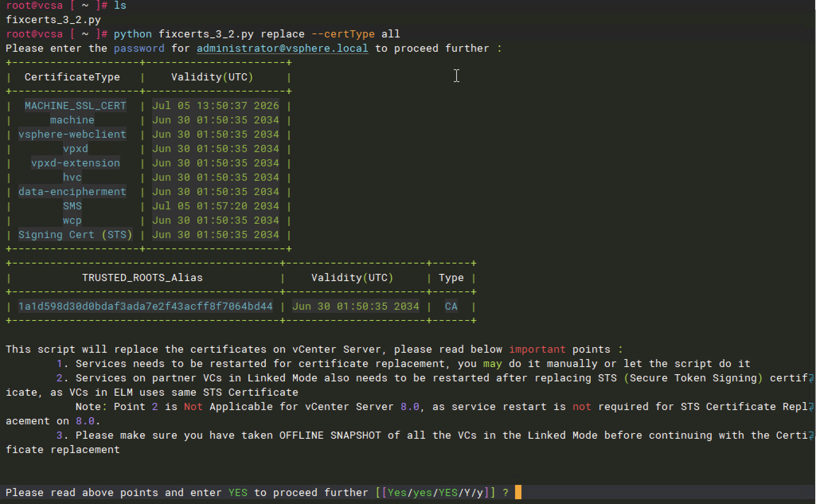This screenshot has width=816, height=504.
Task: Click the word password in the prompt
Action: (139, 49)
